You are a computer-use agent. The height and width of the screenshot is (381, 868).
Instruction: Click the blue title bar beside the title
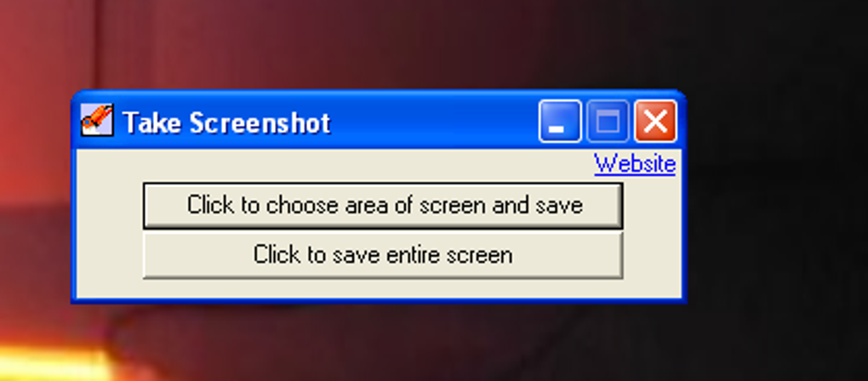tap(435, 122)
